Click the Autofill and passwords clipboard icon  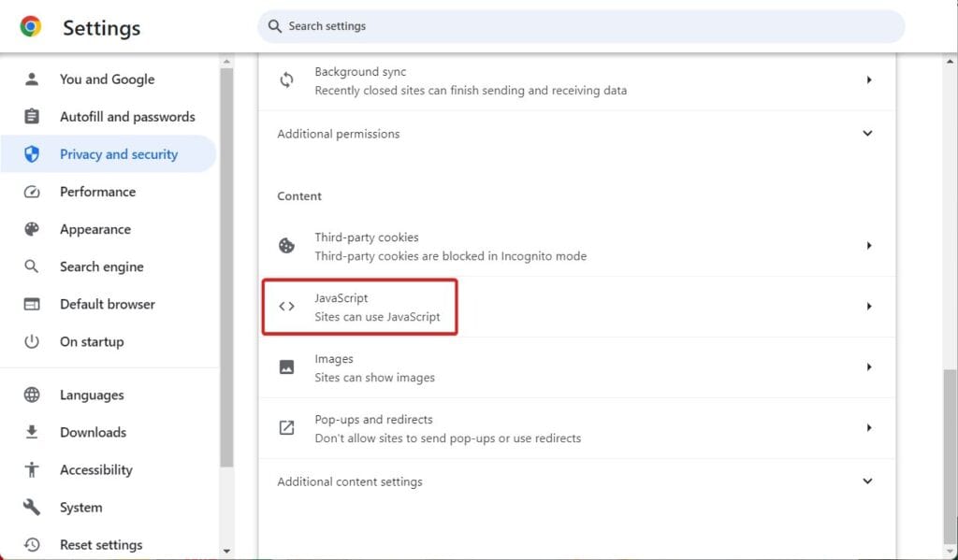[x=32, y=117]
